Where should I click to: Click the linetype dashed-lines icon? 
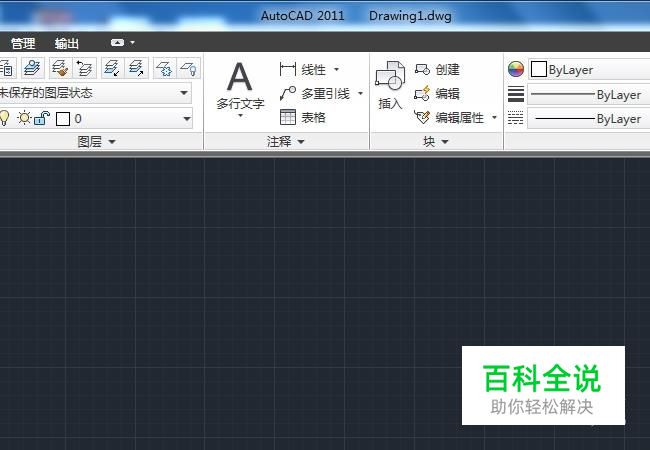pyautogui.click(x=516, y=118)
